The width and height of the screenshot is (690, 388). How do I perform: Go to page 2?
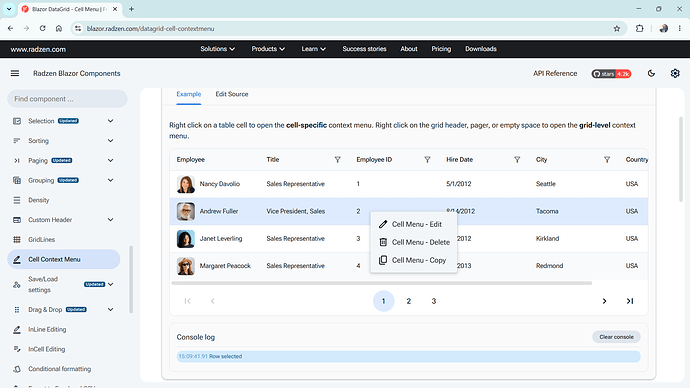click(408, 301)
